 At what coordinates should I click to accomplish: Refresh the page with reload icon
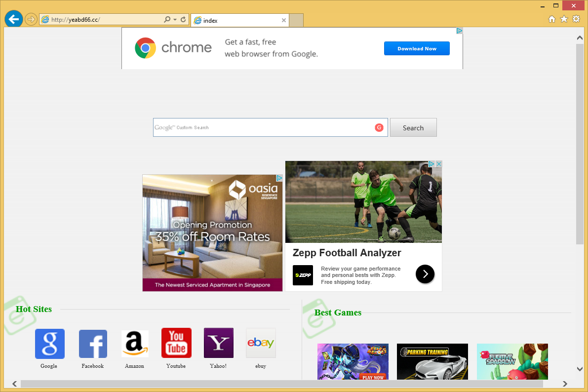coord(183,20)
